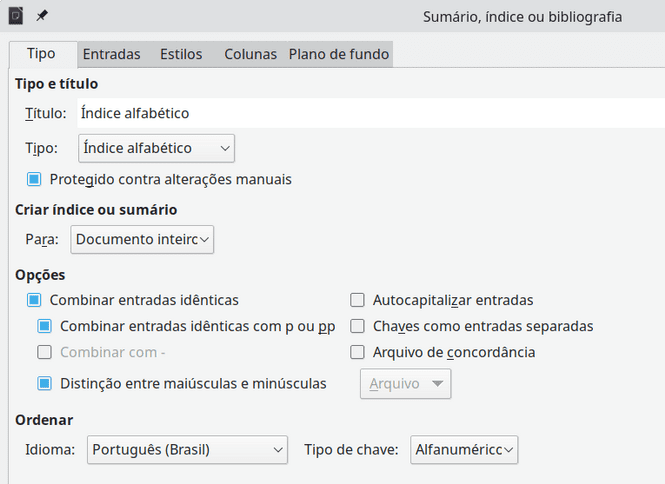Image resolution: width=665 pixels, height=484 pixels.
Task: Check Chaves como entradas separadas
Action: 357,326
